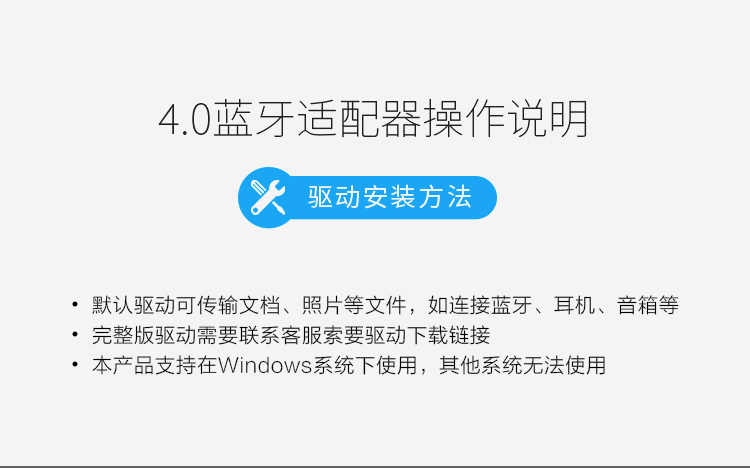
Task: Click the first bullet dot before 默认驱动
Action: [75, 304]
